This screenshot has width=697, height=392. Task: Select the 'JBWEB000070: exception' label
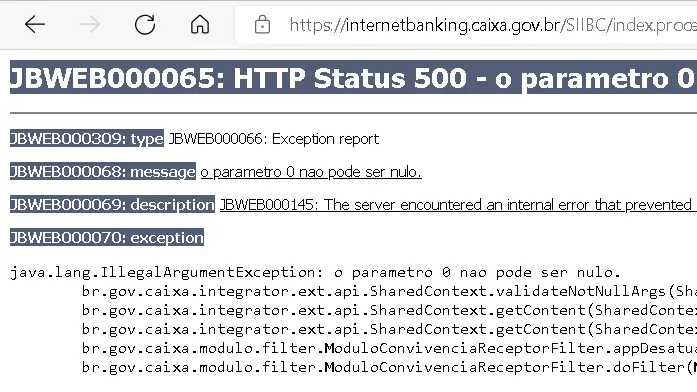click(x=107, y=237)
